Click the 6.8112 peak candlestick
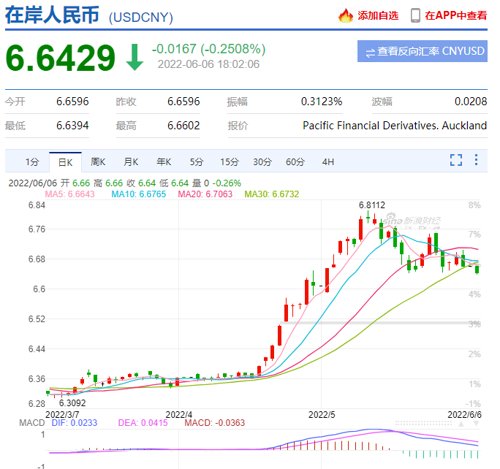The height and width of the screenshot is (469, 500). 368,217
